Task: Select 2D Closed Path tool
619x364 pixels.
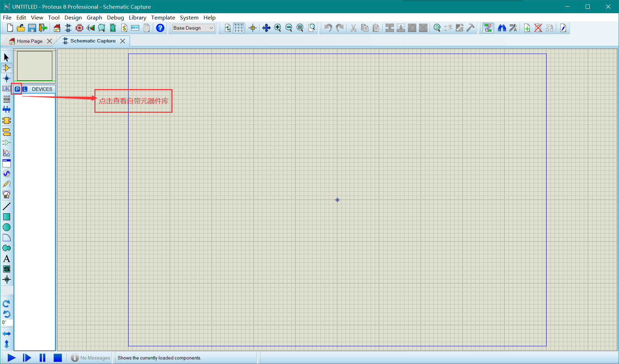Action: click(7, 248)
